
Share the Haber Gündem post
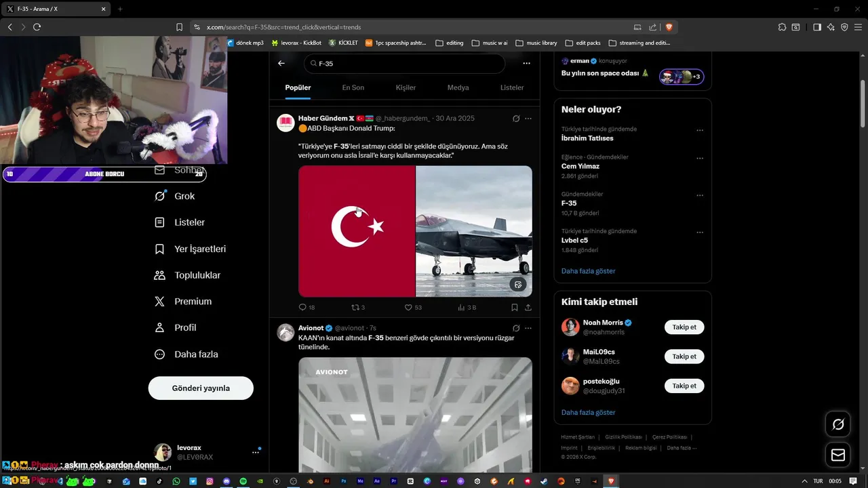pyautogui.click(x=528, y=308)
